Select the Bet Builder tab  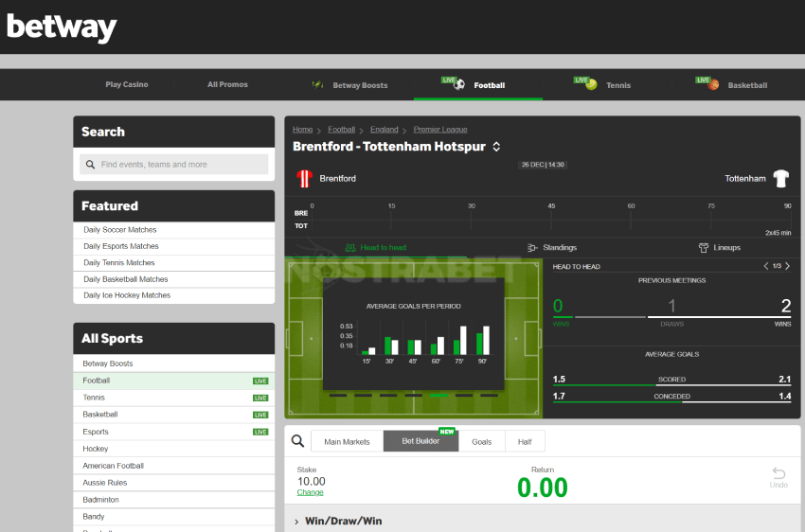420,441
